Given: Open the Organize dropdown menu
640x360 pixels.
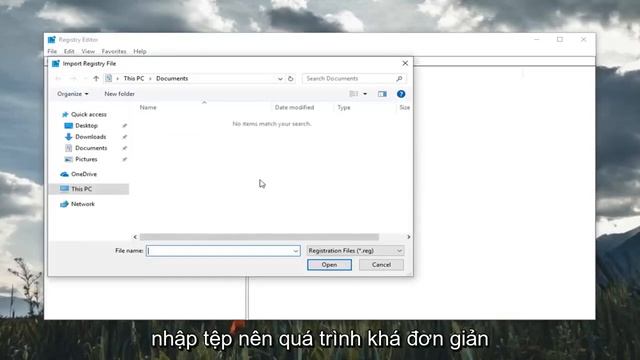Looking at the screenshot, I should click(x=73, y=94).
